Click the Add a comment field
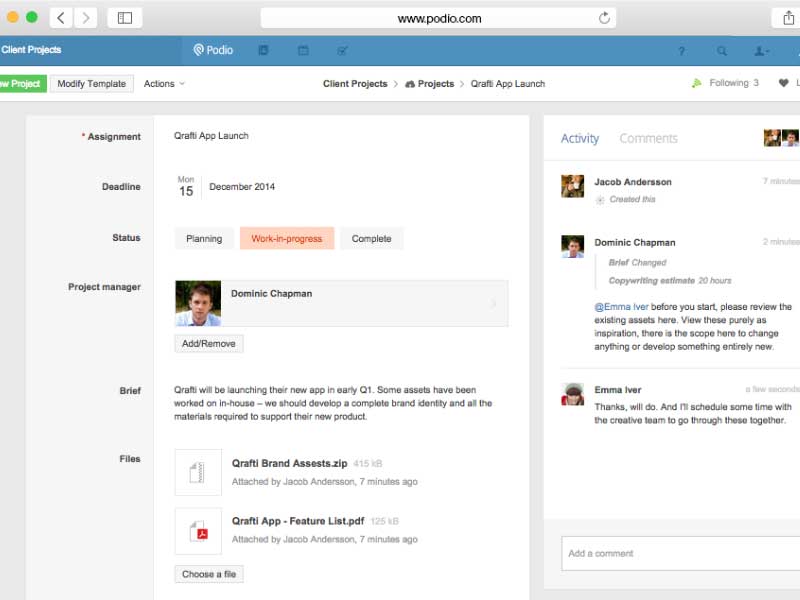Image resolution: width=800 pixels, height=600 pixels. click(x=680, y=553)
